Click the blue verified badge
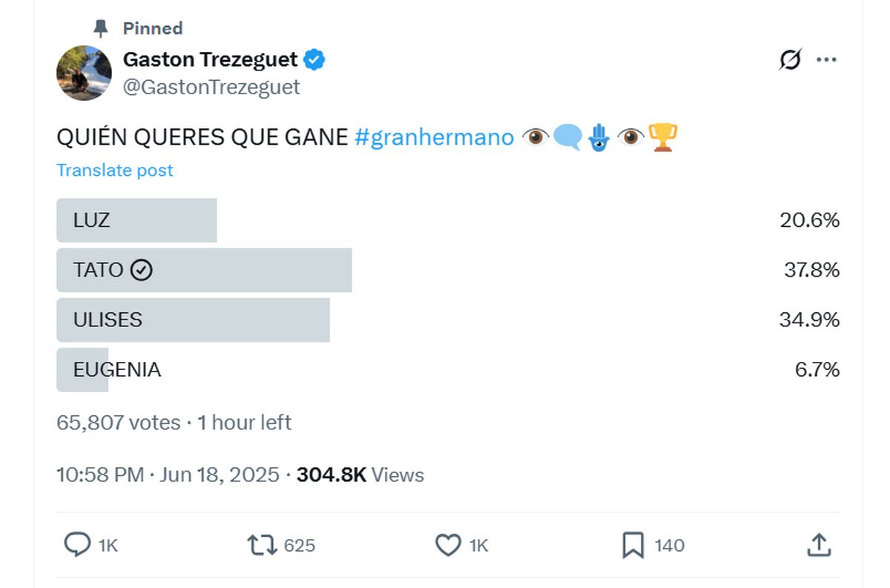Screen dimensions: 890x588 tap(314, 59)
